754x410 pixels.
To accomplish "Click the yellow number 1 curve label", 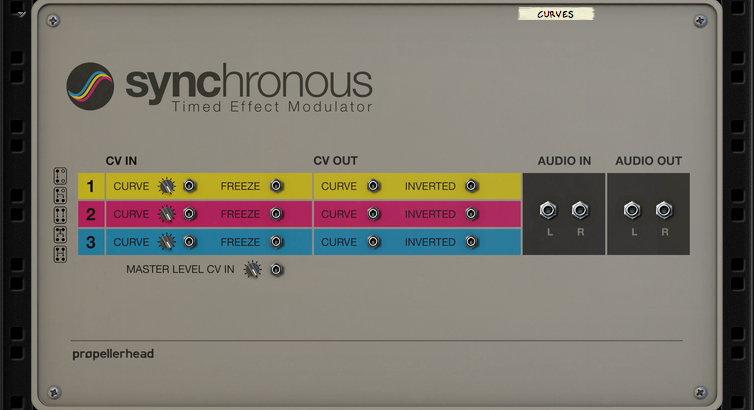I will [91, 186].
